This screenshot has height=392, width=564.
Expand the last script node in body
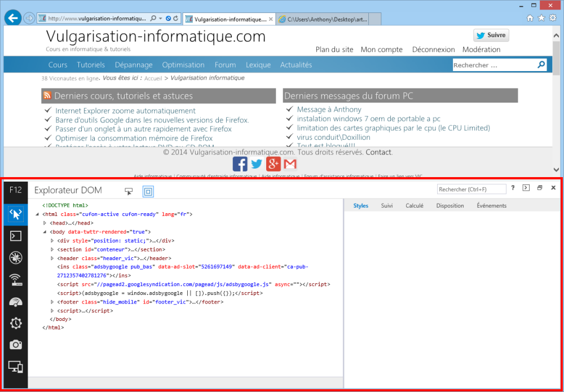[x=52, y=311]
